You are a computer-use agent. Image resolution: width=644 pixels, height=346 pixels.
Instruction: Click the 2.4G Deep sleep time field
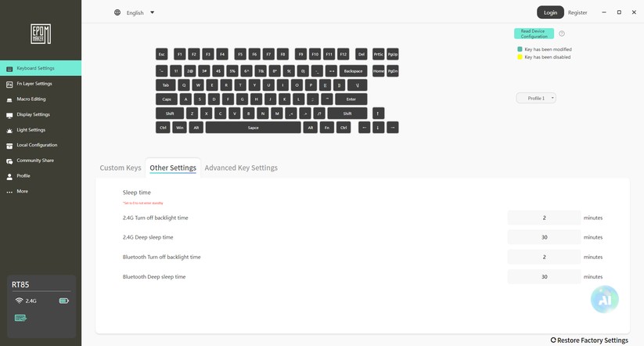click(x=545, y=237)
